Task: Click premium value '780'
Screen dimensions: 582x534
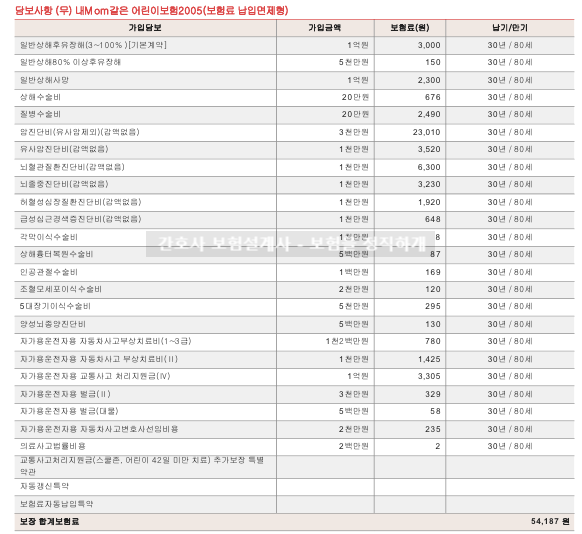Action: tap(433, 341)
